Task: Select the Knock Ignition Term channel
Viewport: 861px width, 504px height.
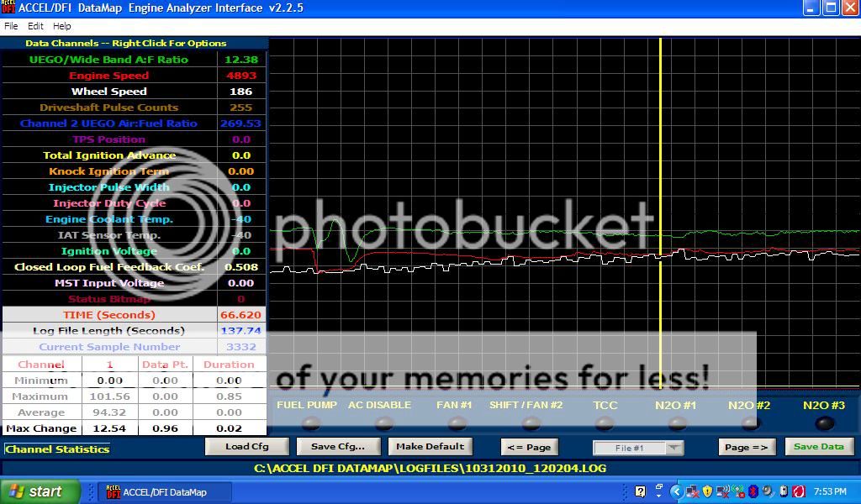Action: coord(108,171)
